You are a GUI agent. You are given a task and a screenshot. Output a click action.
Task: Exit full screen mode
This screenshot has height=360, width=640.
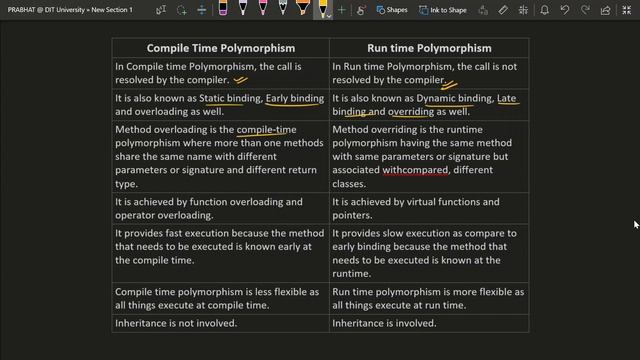click(x=627, y=10)
